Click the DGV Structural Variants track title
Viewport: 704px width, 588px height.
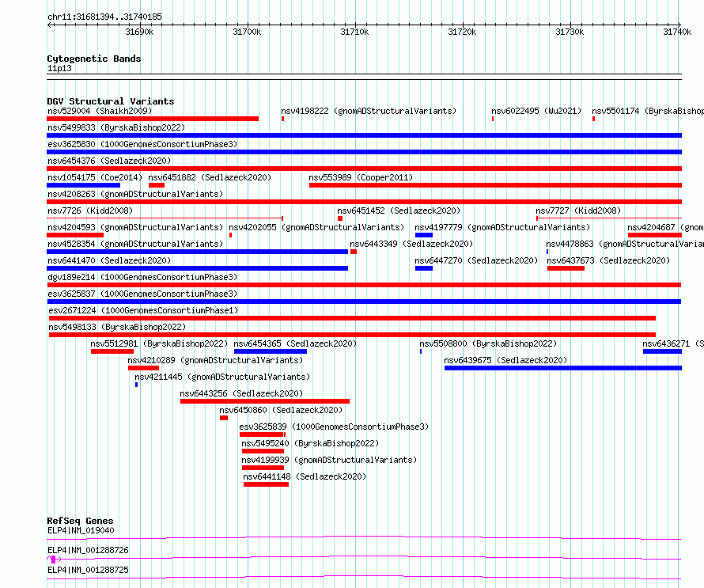coord(111,101)
